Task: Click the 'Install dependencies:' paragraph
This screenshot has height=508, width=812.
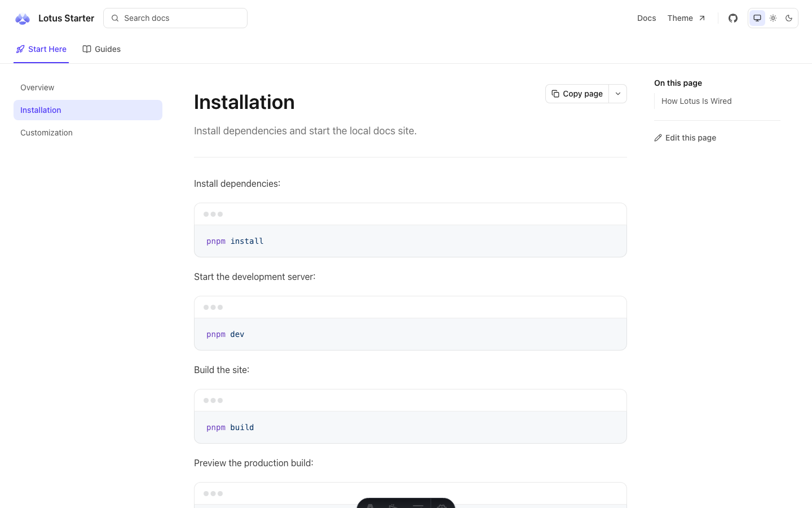Action: click(x=237, y=183)
